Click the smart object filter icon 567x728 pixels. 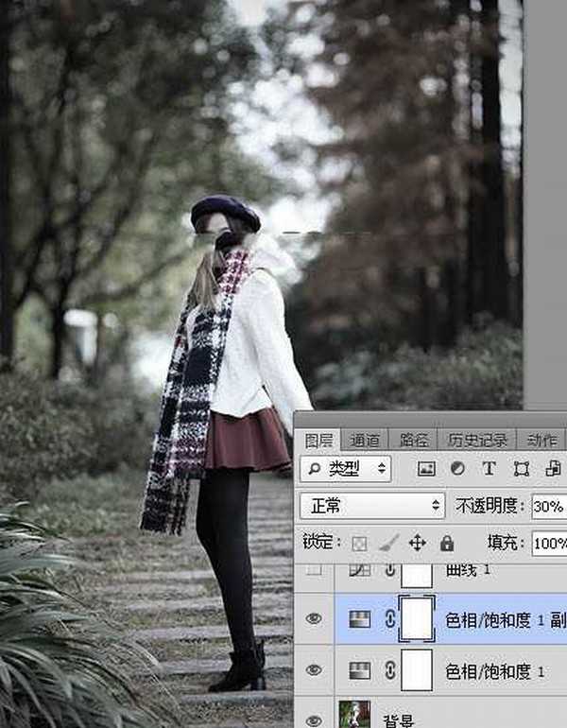(x=552, y=468)
